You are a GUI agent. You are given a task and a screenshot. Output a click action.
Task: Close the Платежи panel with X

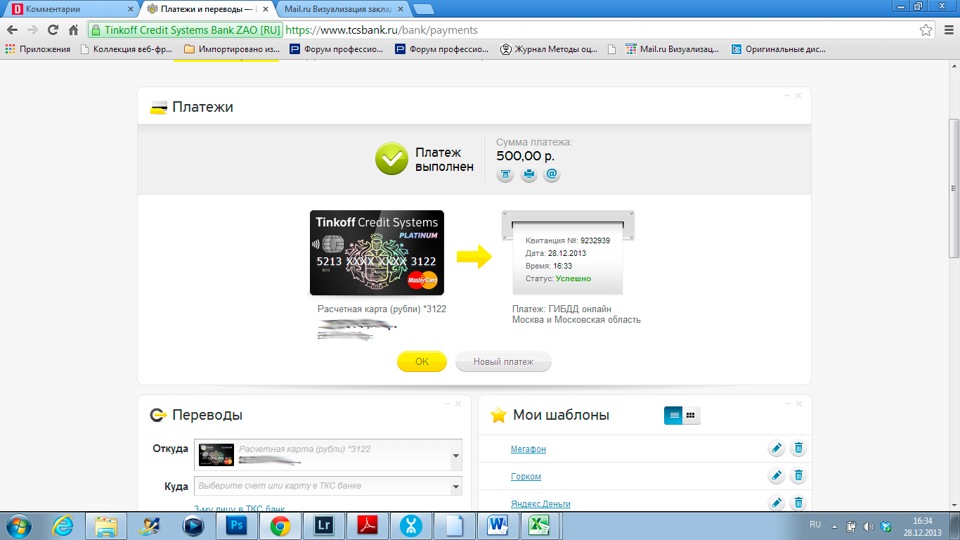click(x=798, y=96)
